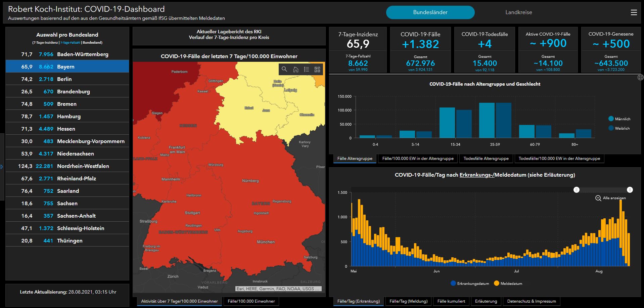Open the hamburger menu in the header
Screen dimensions: 644x308
pyautogui.click(x=634, y=12)
